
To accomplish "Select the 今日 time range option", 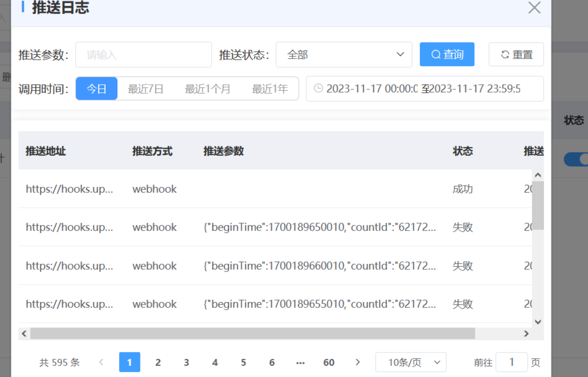I will pos(96,89).
